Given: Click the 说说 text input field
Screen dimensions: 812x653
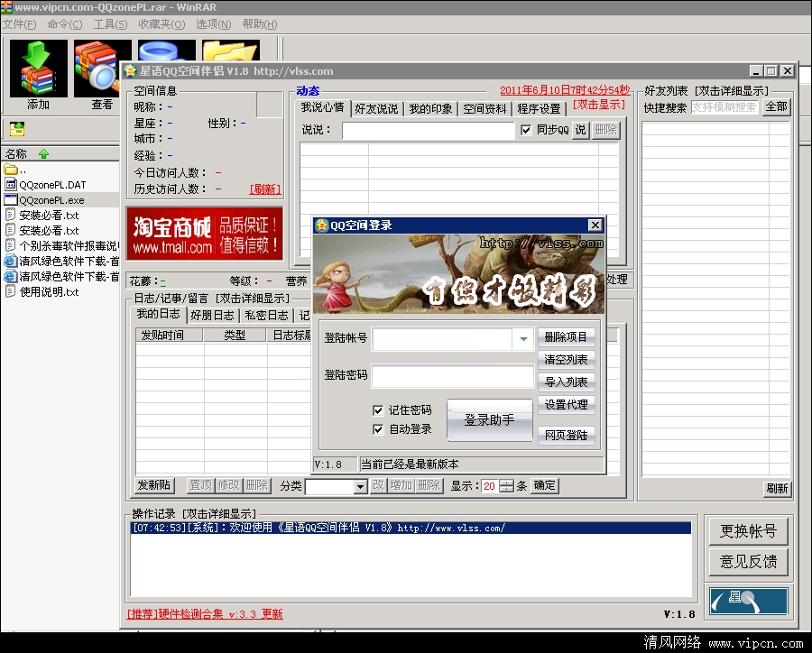Looking at the screenshot, I should pyautogui.click(x=428, y=131).
